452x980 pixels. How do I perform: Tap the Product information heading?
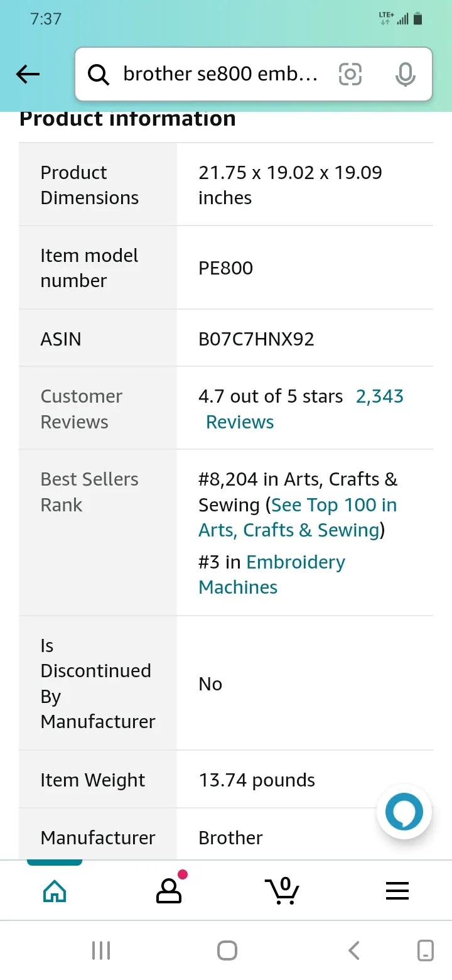coord(127,118)
